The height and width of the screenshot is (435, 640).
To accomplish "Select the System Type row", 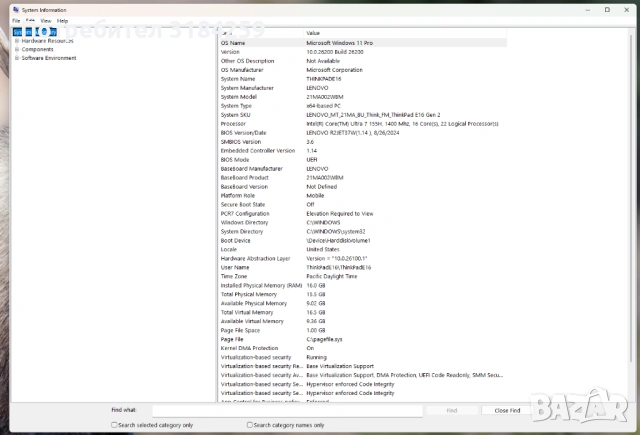I will tap(362, 106).
